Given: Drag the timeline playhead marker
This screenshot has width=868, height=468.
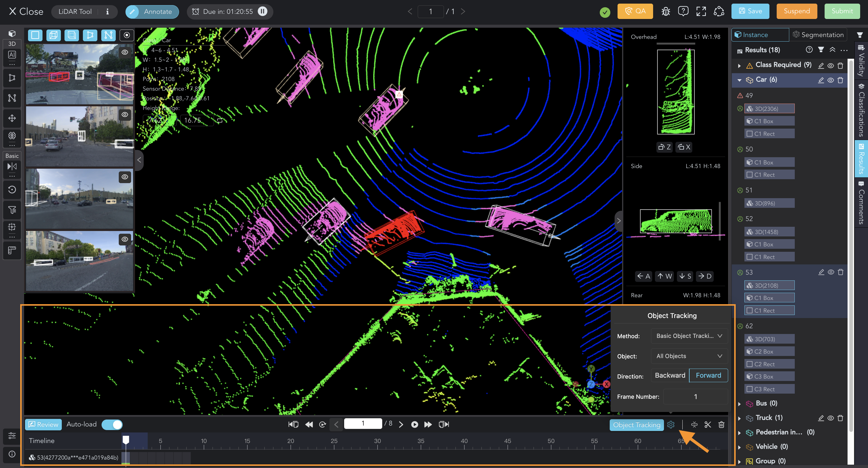Looking at the screenshot, I should (x=125, y=439).
